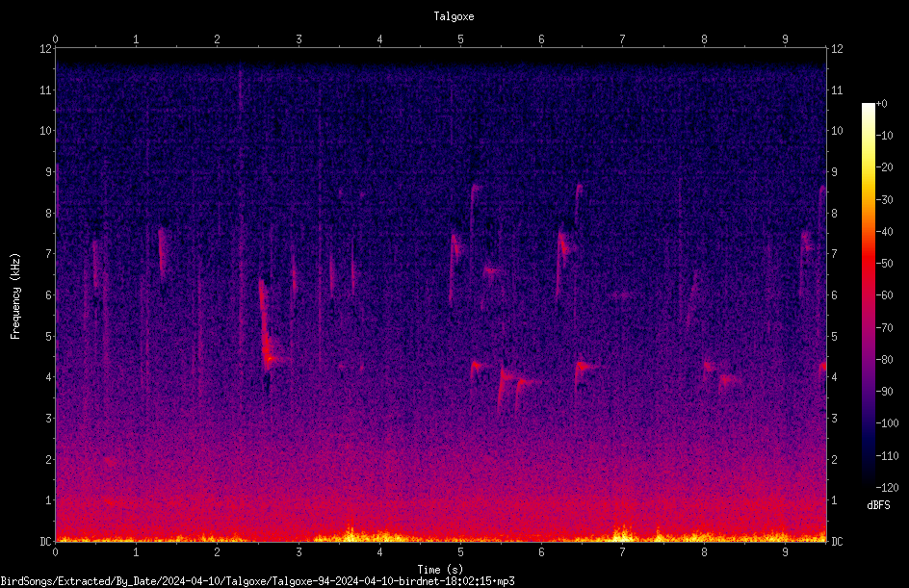
Task: Click the 5 second tick on bottom axis
Action: [460, 552]
